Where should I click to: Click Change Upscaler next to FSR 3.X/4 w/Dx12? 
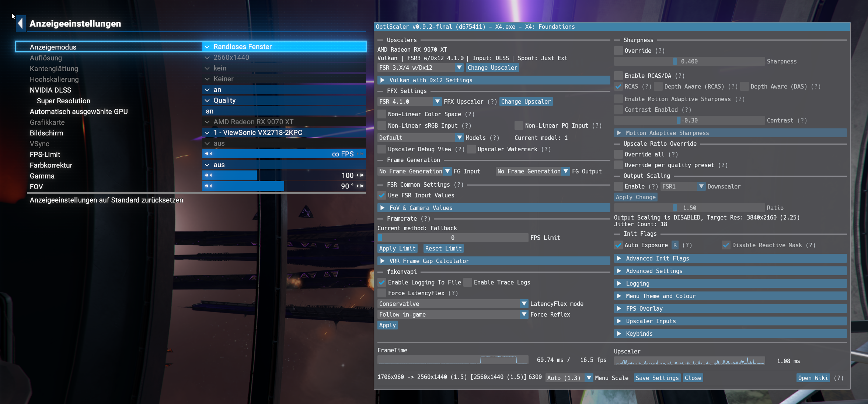tap(492, 68)
